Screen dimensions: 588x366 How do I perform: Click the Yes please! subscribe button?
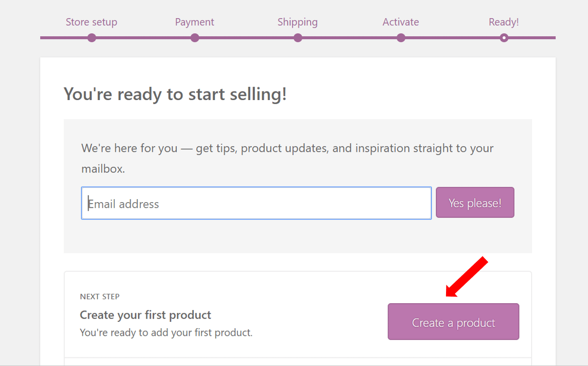coord(474,202)
